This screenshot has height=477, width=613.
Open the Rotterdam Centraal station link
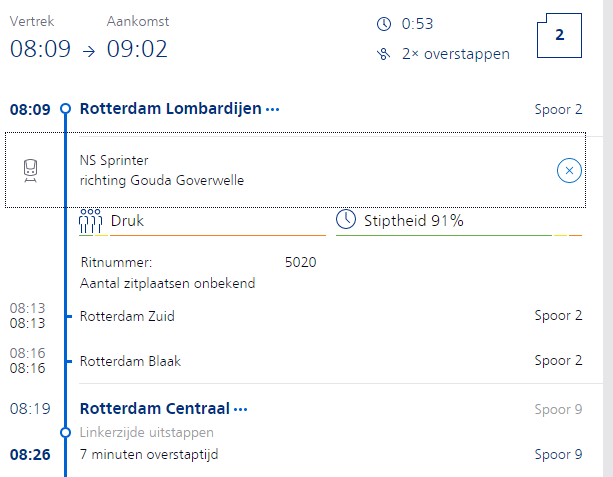coord(154,409)
